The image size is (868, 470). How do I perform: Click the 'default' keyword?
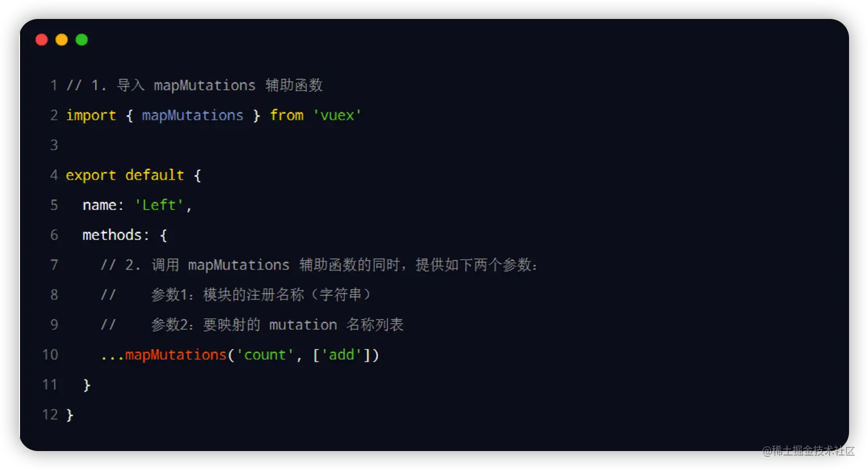(154, 175)
